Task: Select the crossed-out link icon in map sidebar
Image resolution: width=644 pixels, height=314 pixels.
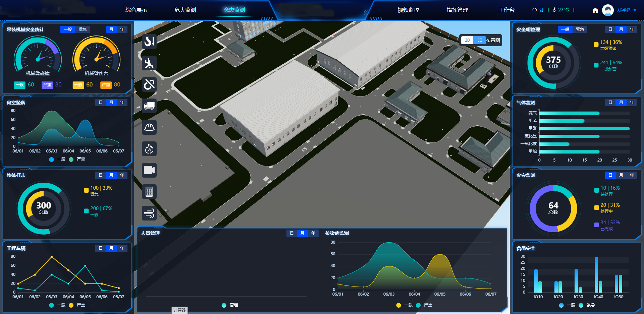Action: click(149, 84)
